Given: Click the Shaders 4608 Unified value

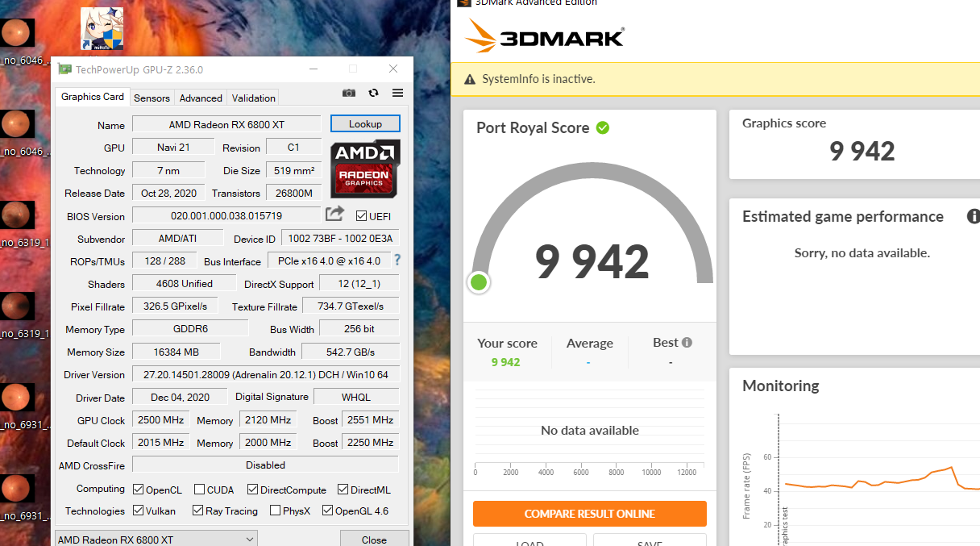Looking at the screenshot, I should click(x=185, y=283).
